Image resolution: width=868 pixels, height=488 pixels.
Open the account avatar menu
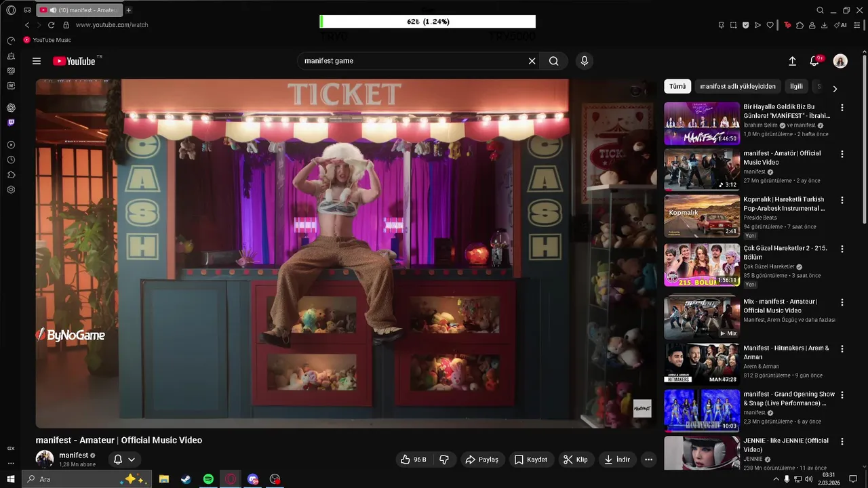pyautogui.click(x=840, y=61)
